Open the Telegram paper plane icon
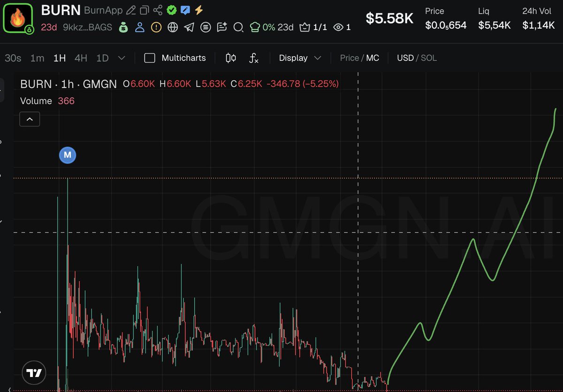 189,27
